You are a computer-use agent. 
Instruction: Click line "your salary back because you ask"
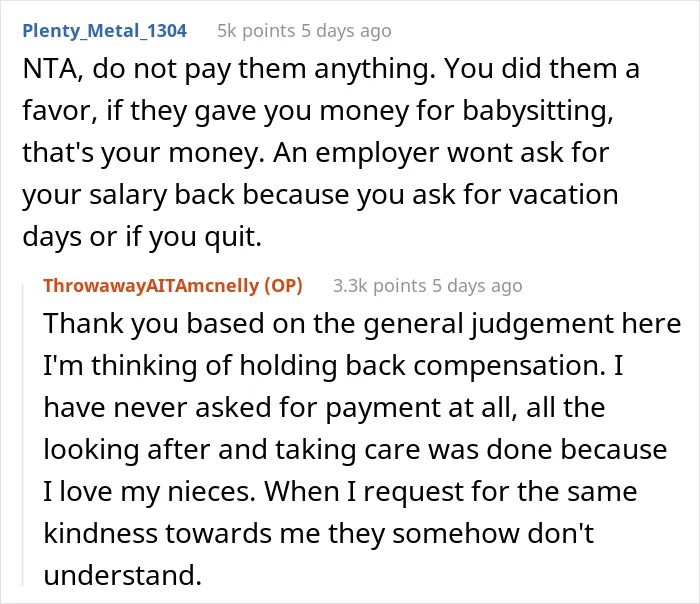tap(320, 195)
